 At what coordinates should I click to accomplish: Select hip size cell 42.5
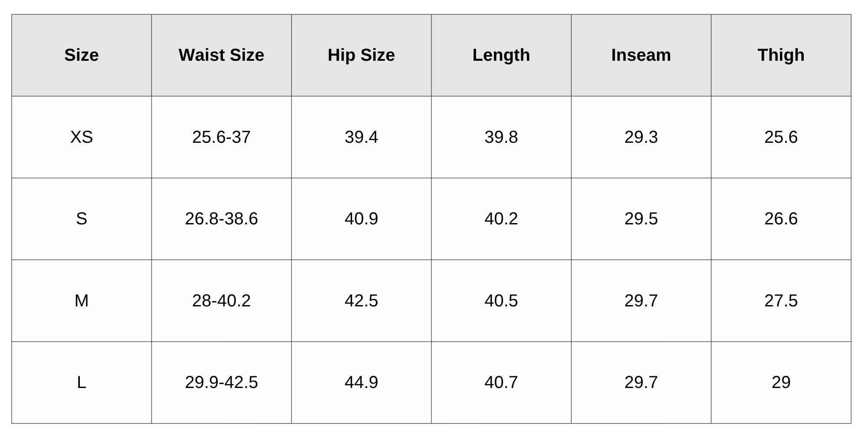tap(361, 301)
